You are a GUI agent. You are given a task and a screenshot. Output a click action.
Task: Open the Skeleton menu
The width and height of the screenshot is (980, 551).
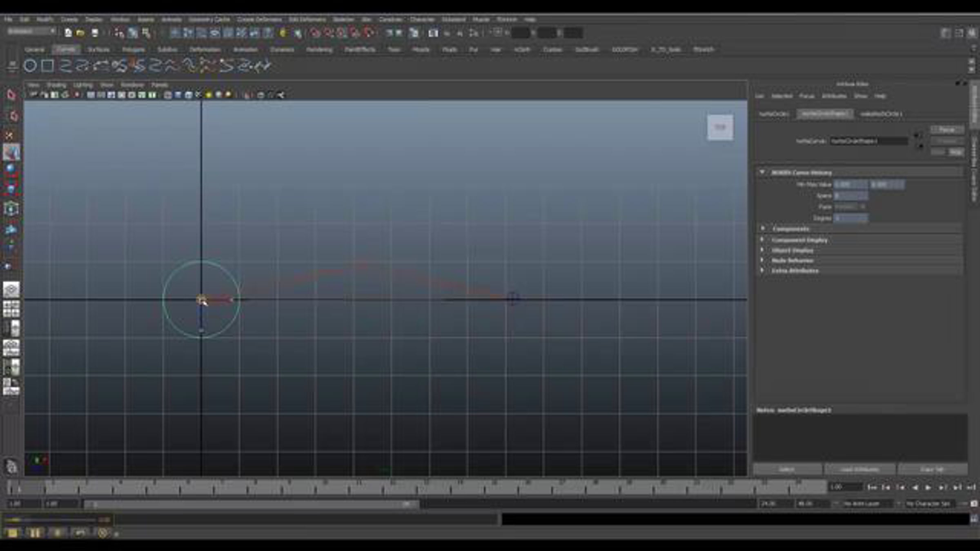(343, 19)
